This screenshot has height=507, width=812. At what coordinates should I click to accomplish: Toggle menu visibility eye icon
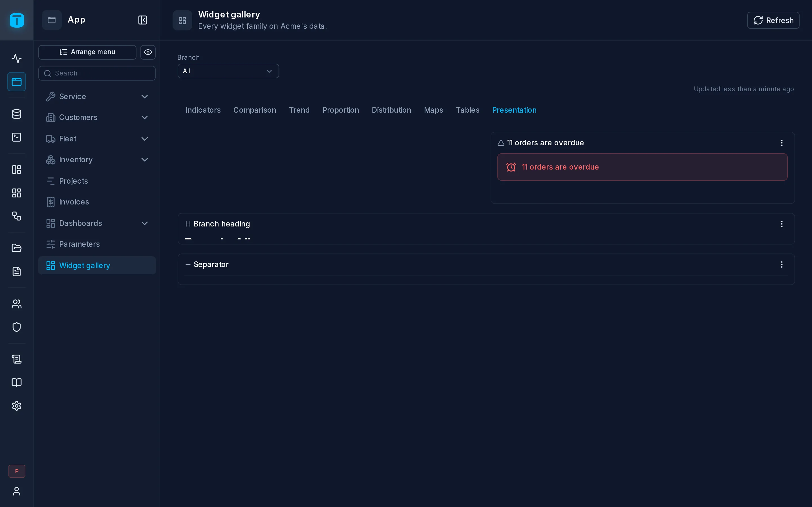[148, 52]
